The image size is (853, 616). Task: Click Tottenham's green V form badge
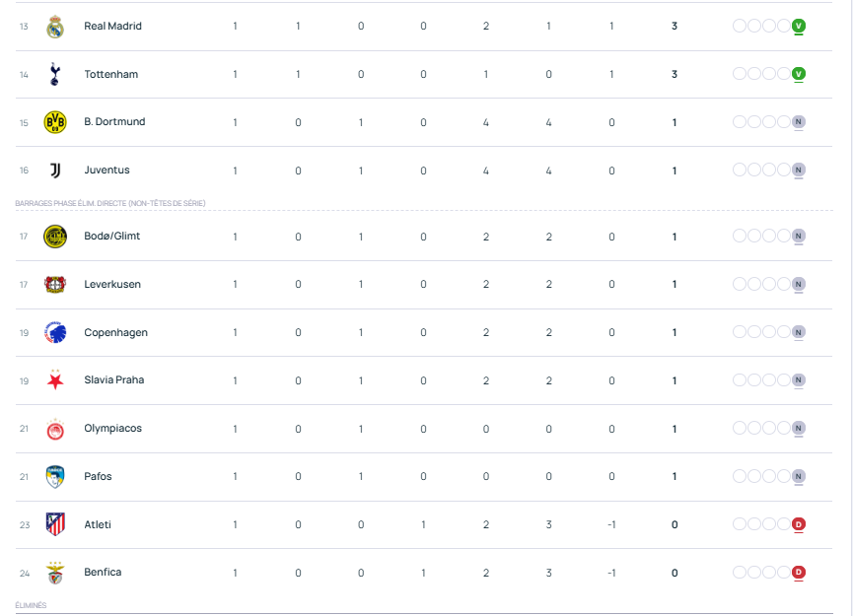pos(799,74)
